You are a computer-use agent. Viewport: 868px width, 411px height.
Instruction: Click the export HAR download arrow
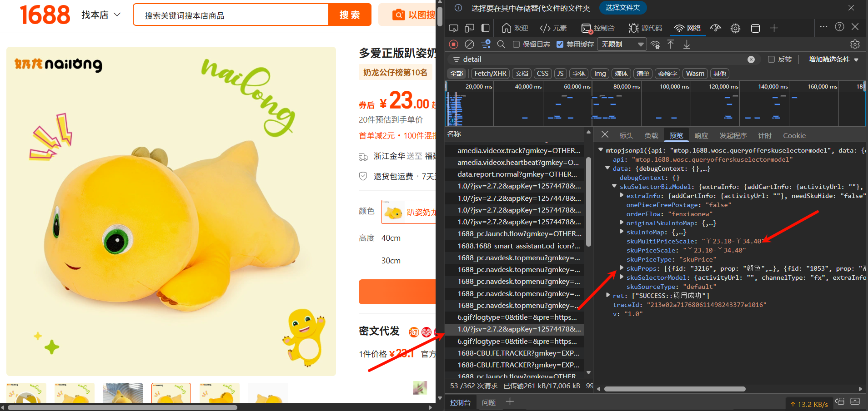687,44
